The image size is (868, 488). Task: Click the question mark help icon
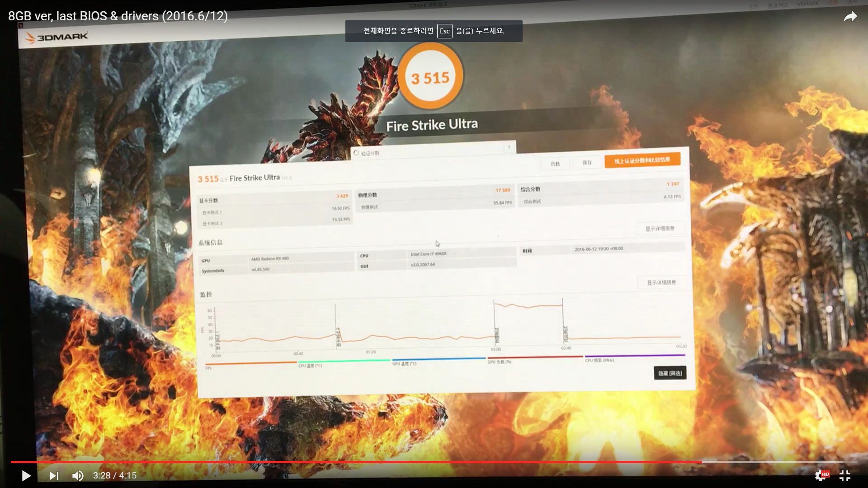(x=509, y=147)
